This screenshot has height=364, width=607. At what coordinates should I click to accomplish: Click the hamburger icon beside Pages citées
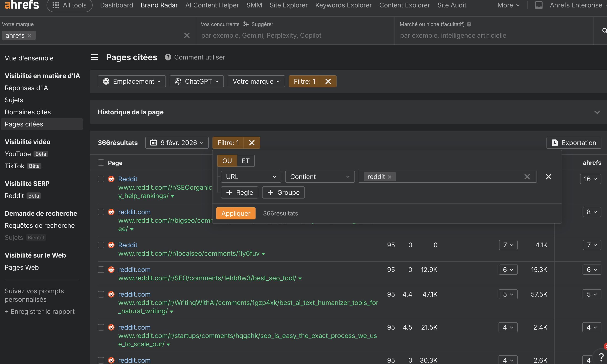(94, 57)
